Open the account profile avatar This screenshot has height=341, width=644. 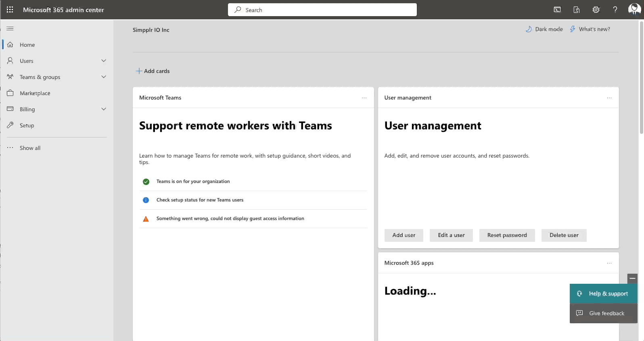coord(634,9)
